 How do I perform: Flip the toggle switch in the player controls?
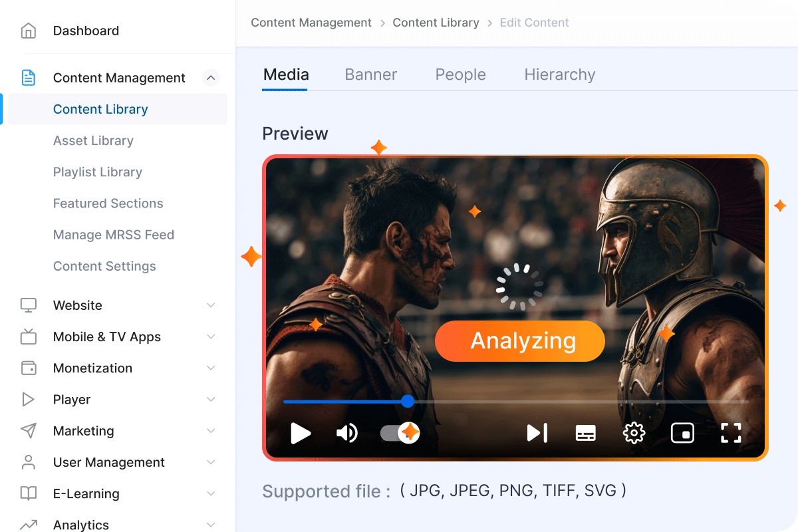coord(398,433)
